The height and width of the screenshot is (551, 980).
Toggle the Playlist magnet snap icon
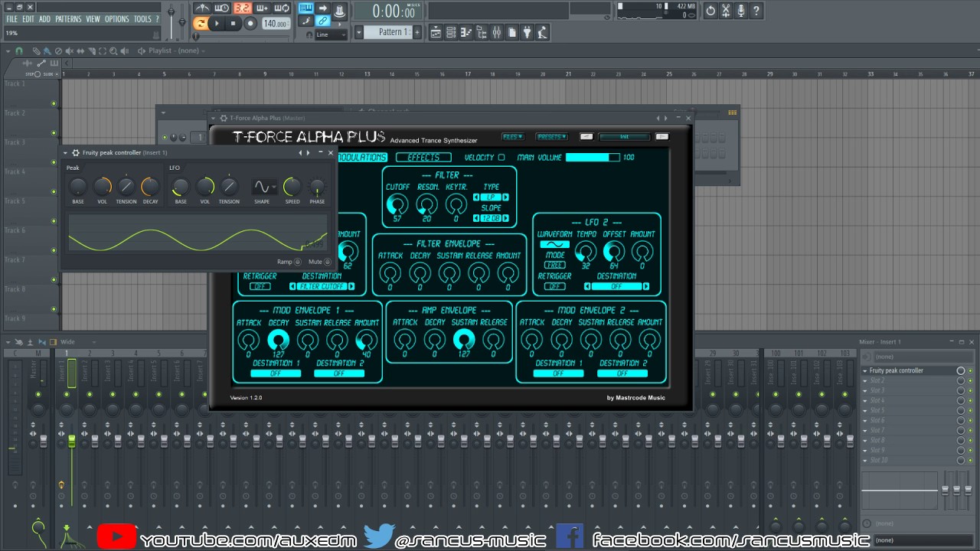coord(20,51)
